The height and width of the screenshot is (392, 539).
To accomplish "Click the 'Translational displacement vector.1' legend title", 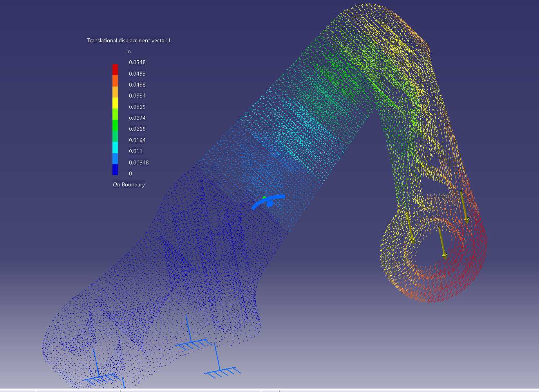I will (x=128, y=40).
